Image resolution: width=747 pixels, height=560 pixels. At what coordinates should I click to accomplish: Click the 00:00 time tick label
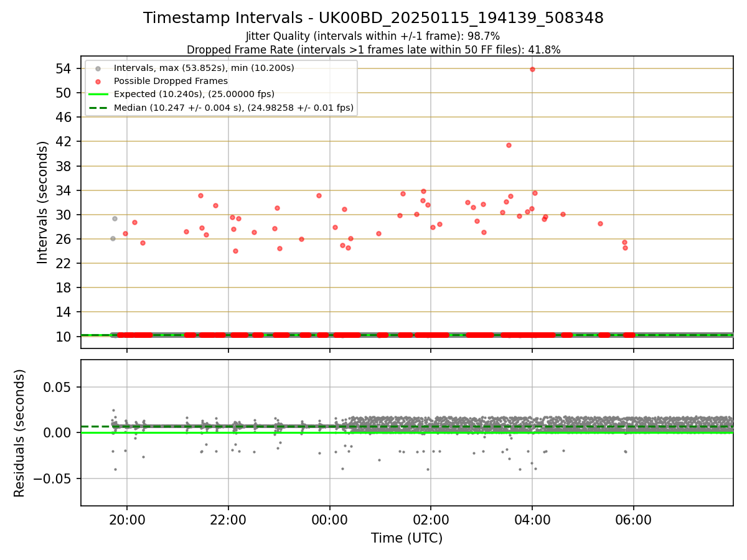coord(330,519)
